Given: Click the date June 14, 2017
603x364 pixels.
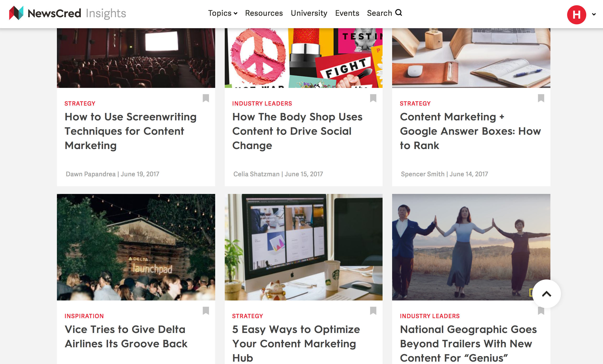Looking at the screenshot, I should coord(469,174).
